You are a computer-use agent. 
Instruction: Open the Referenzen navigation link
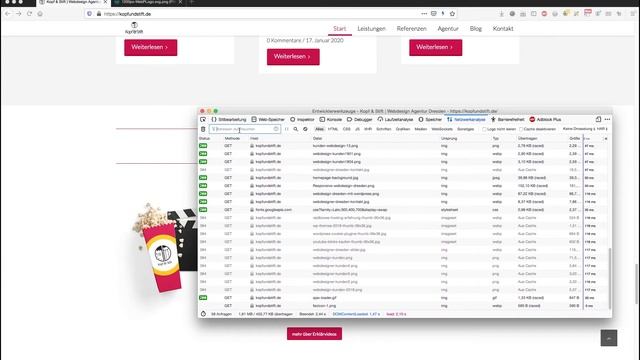411,29
